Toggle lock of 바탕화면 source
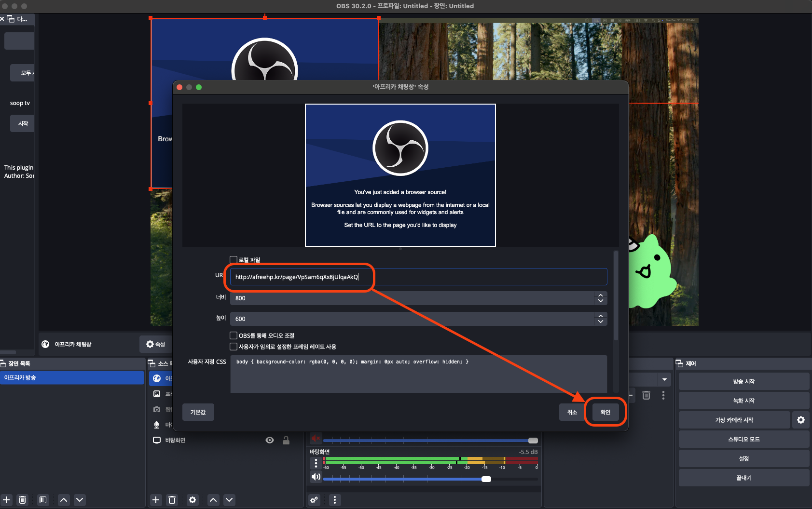The width and height of the screenshot is (812, 509). pos(286,440)
